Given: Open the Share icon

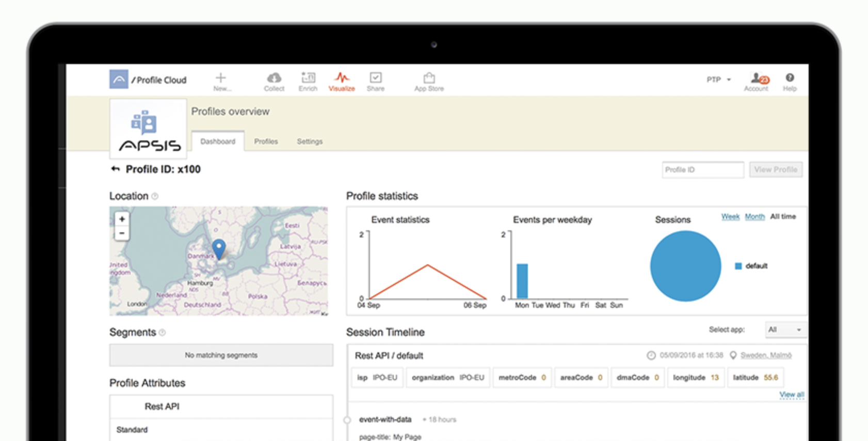Looking at the screenshot, I should [376, 78].
